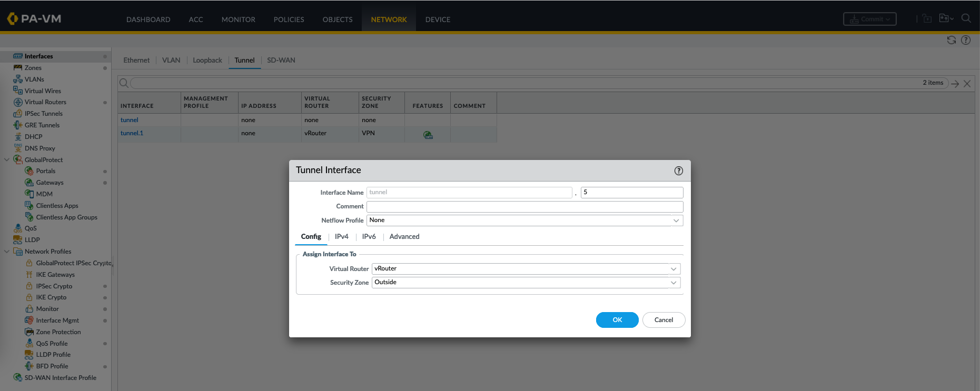Switch to the IPv4 tab

point(341,237)
